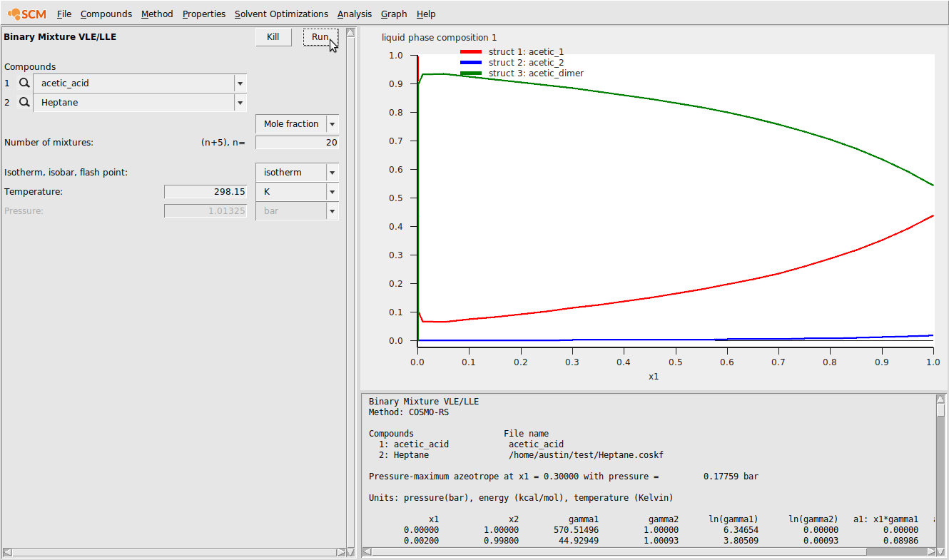Click the red acetic_1 legend swatch

pos(471,52)
